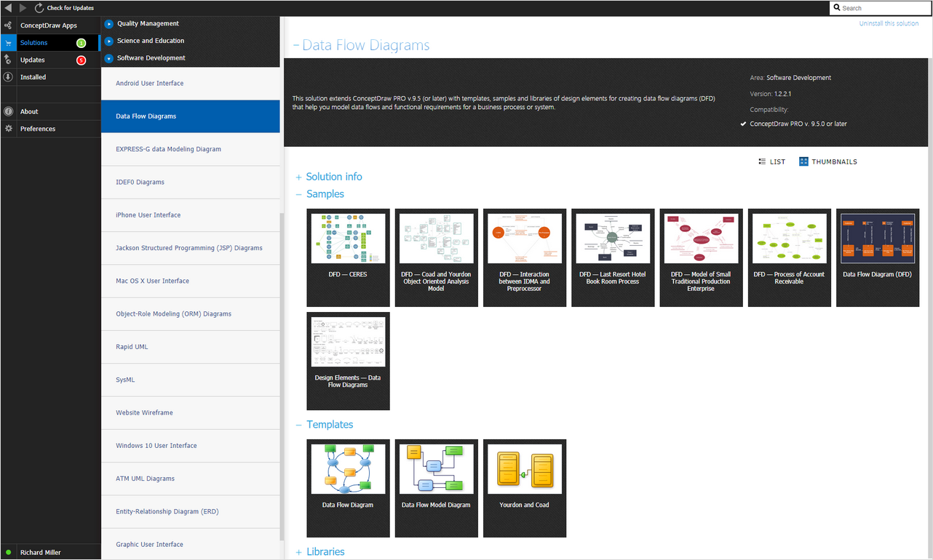Open the About menu item
This screenshot has height=560, width=933.
29,112
